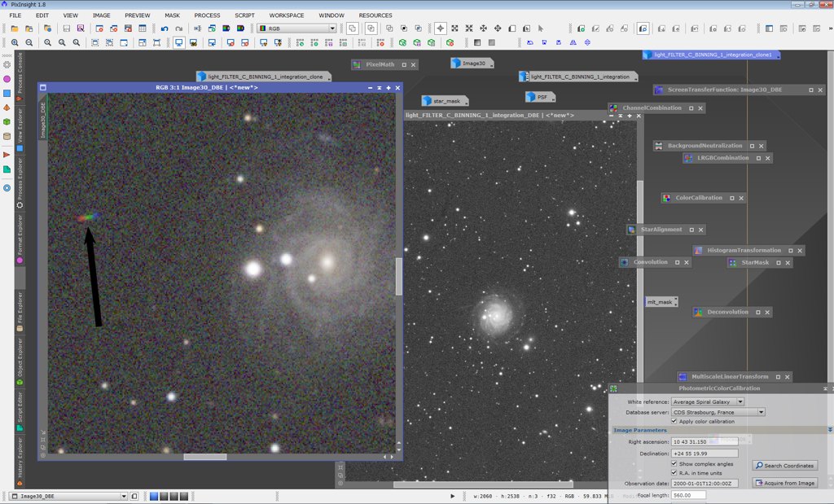
Task: Open the View Explorer side tab
Action: point(20,129)
